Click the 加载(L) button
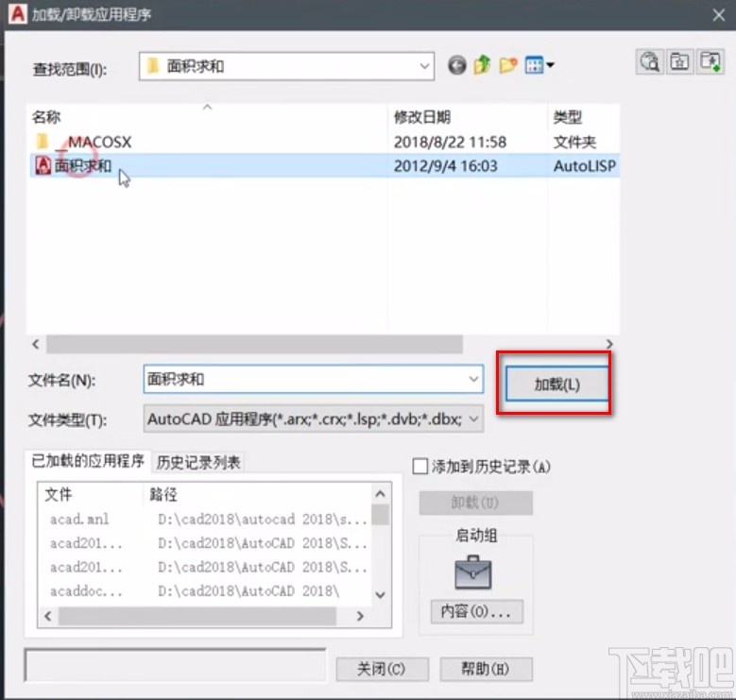 (x=556, y=384)
